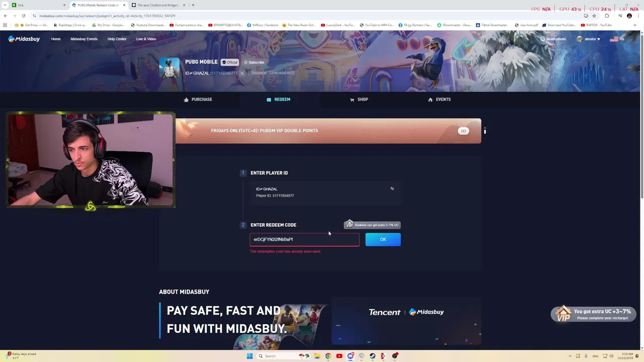Open Live & Video navigation link
This screenshot has height=362, width=644.
click(146, 39)
